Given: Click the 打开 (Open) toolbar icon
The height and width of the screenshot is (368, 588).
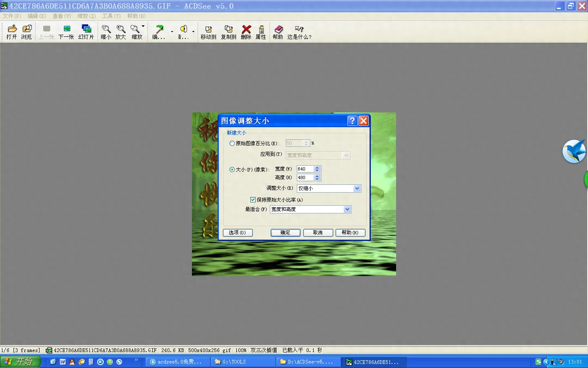Looking at the screenshot, I should coord(12,32).
